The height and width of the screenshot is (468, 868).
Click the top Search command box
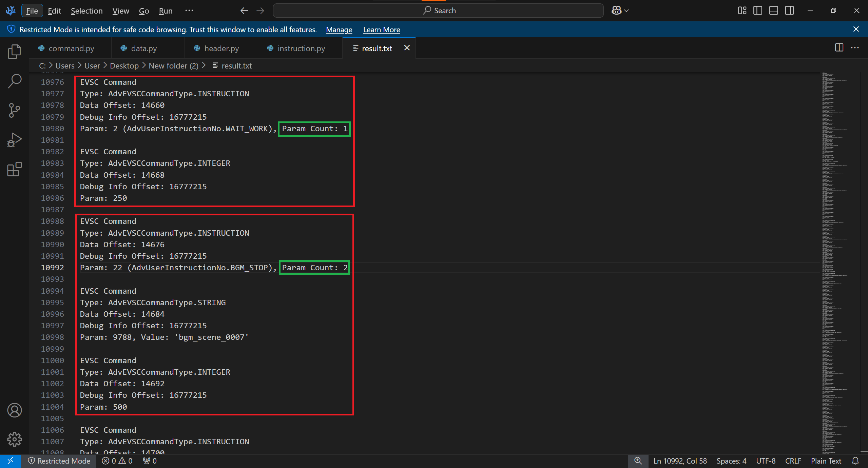[x=438, y=11]
